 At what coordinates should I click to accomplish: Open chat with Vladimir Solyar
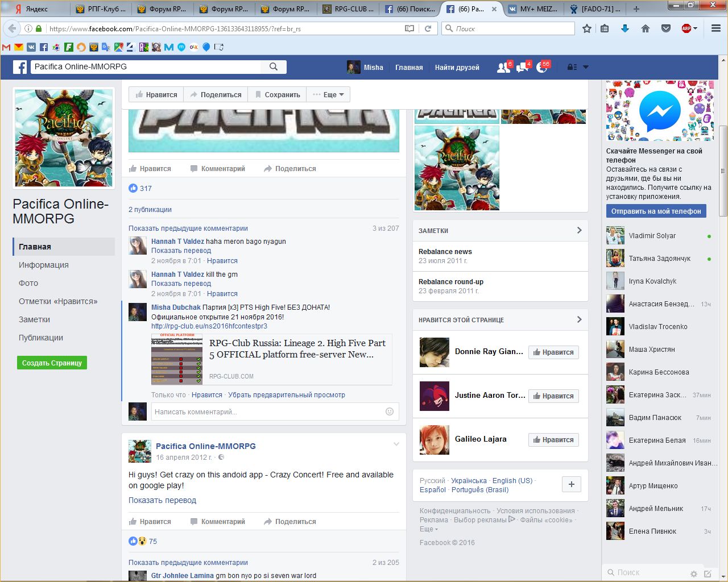point(660,236)
